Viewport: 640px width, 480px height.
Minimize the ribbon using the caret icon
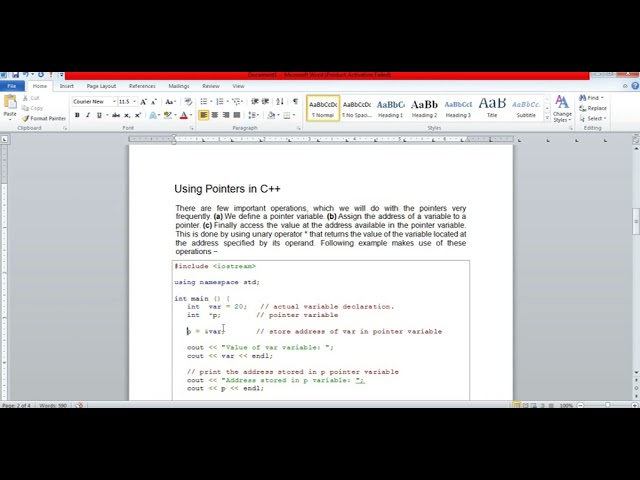click(625, 86)
